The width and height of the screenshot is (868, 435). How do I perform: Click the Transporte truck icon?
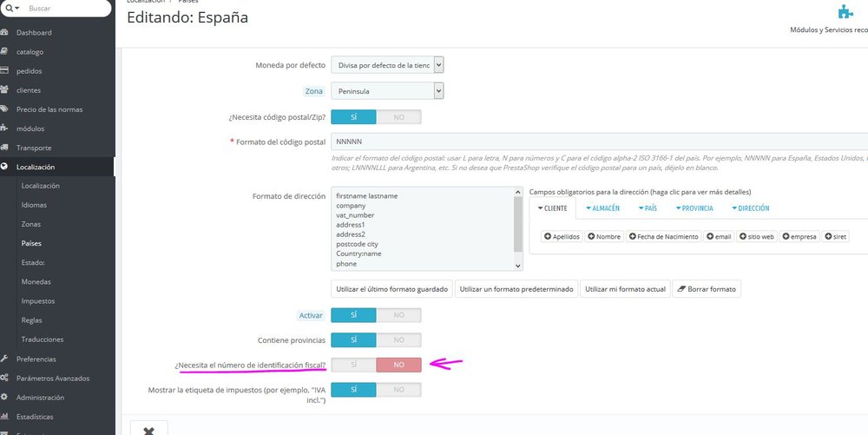[x=5, y=148]
